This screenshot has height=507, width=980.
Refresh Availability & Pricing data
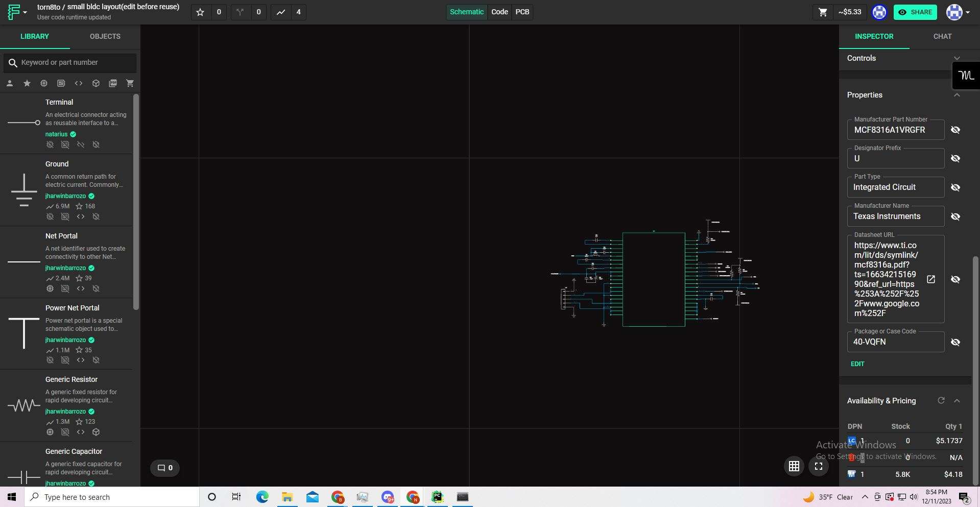941,400
